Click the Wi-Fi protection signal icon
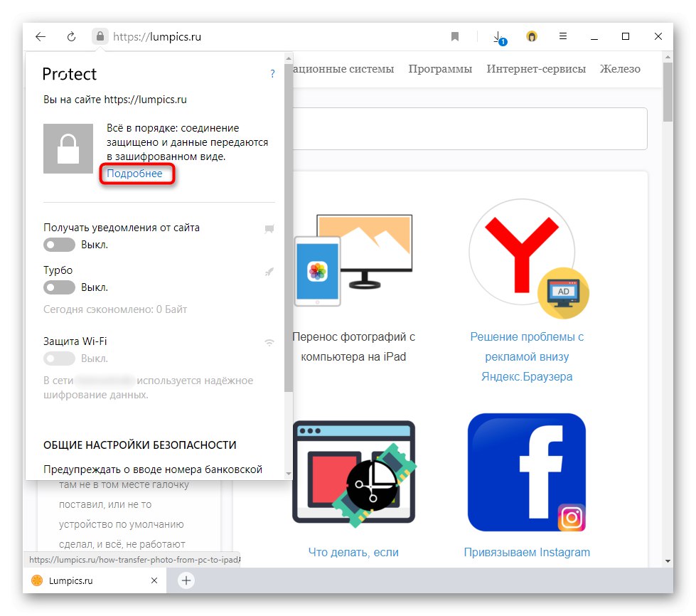Image resolution: width=696 pixels, height=616 pixels. [x=269, y=342]
